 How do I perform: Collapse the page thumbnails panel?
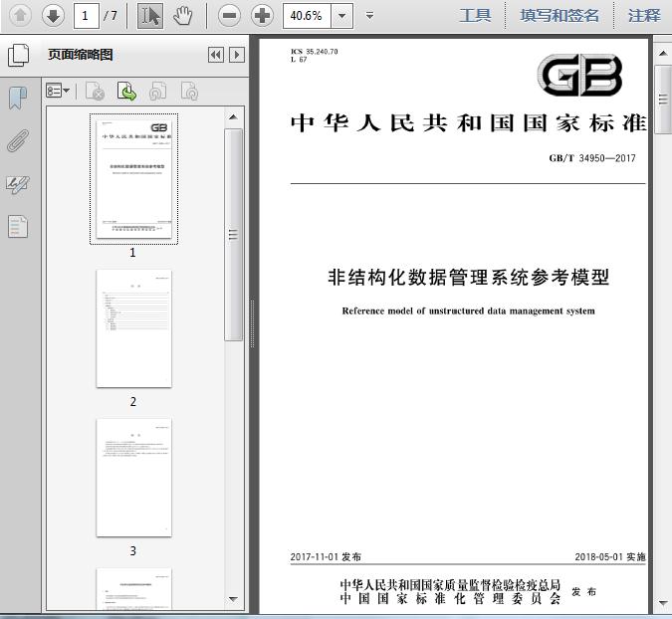(216, 55)
